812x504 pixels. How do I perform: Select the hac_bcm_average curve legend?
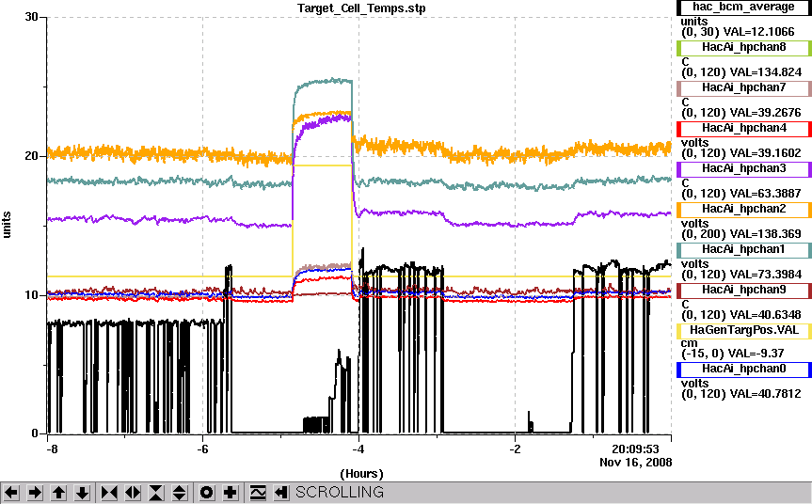point(743,8)
